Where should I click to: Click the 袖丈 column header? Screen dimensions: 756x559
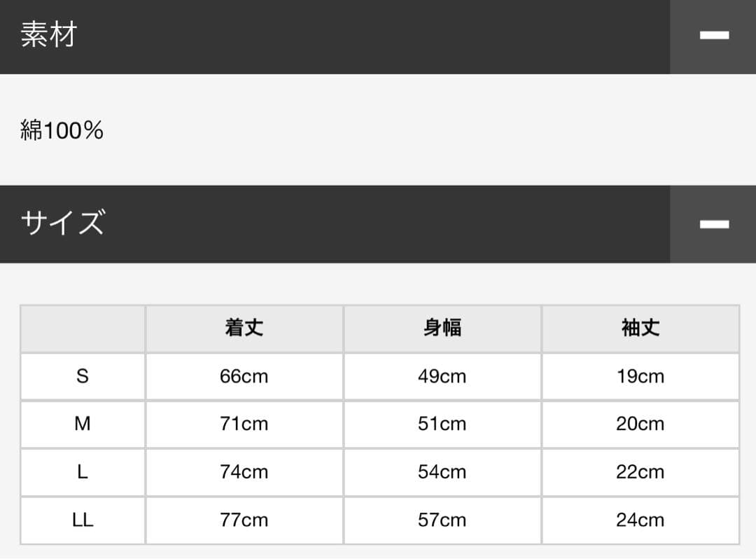point(640,328)
